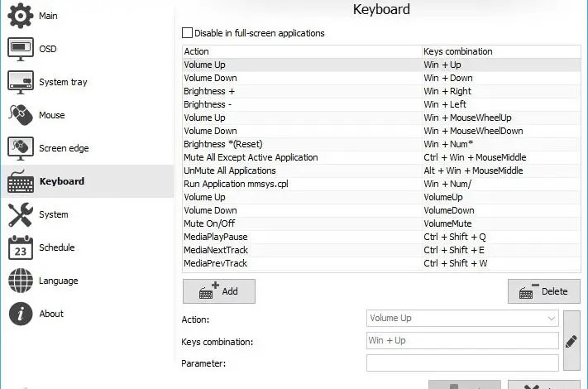The height and width of the screenshot is (389, 588).
Task: Click the Mouse settings icon
Action: (x=20, y=115)
